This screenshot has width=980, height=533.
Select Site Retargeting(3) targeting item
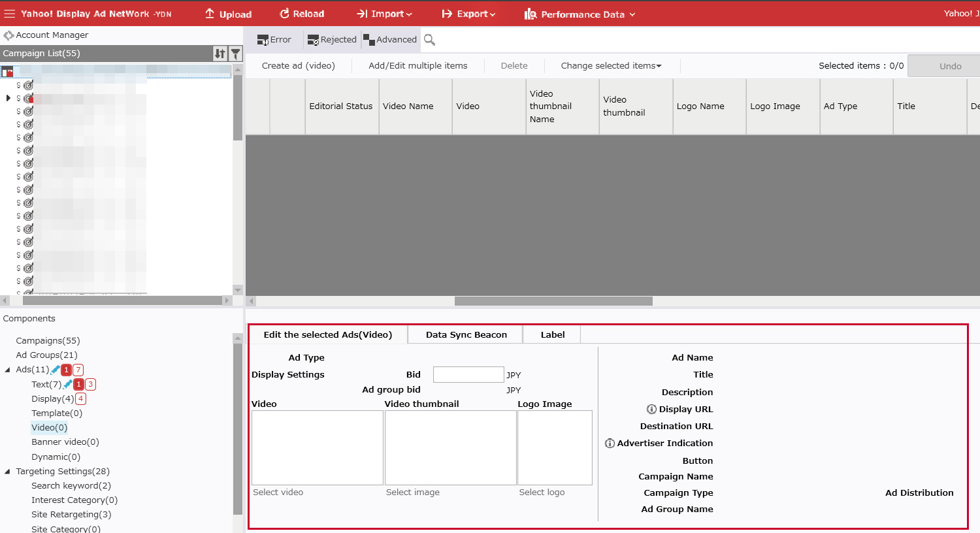pyautogui.click(x=71, y=515)
